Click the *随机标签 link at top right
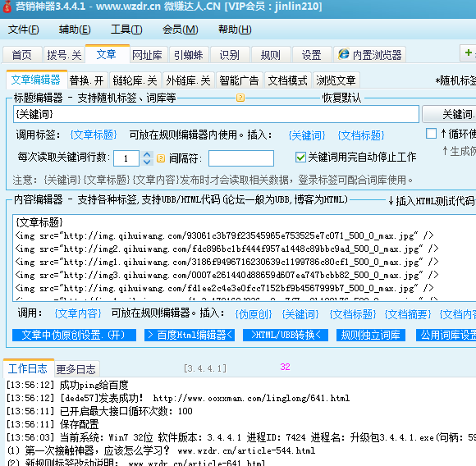Image resolution: width=476 pixels, height=466 pixels. pyautogui.click(x=455, y=80)
